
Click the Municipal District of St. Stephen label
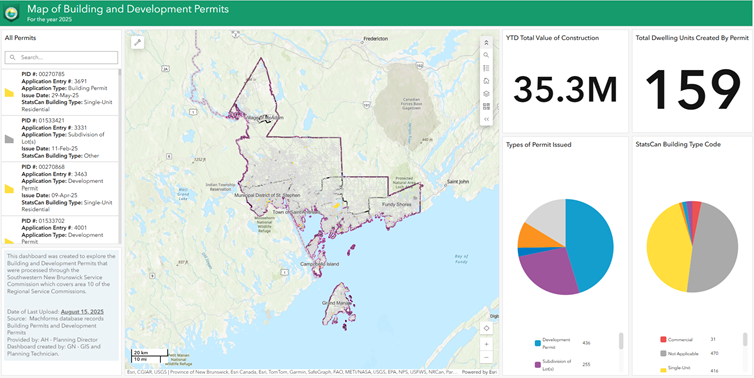(x=267, y=195)
